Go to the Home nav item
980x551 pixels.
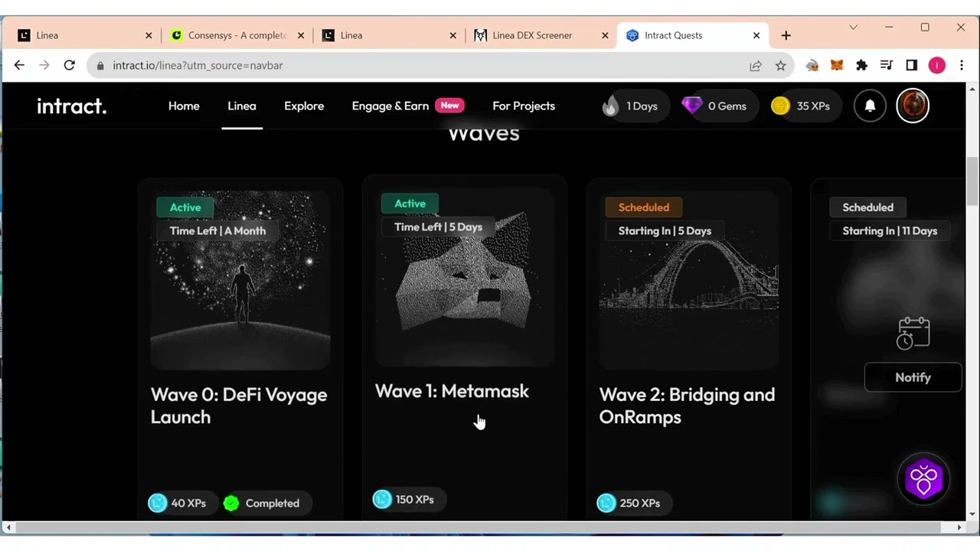[x=184, y=106]
